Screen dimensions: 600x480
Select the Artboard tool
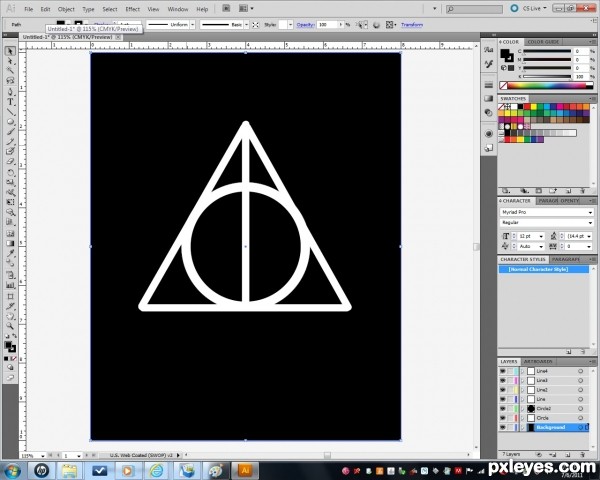pyautogui.click(x=10, y=296)
